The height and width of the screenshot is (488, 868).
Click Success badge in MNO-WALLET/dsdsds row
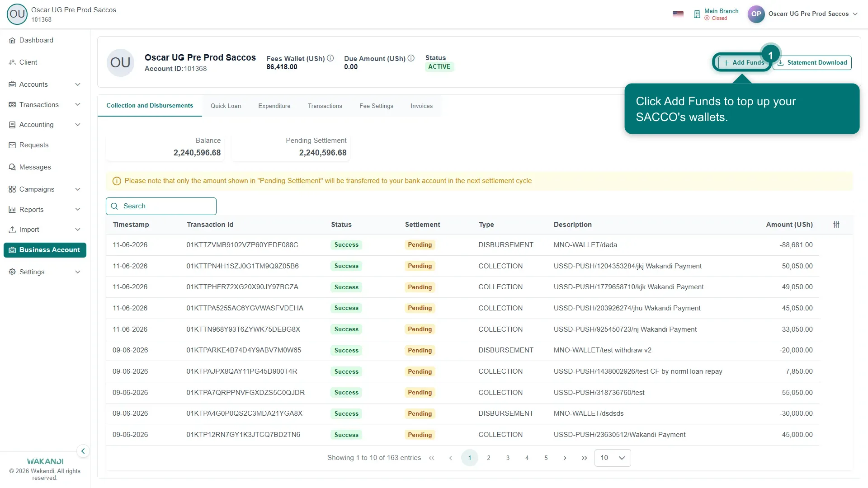346,414
